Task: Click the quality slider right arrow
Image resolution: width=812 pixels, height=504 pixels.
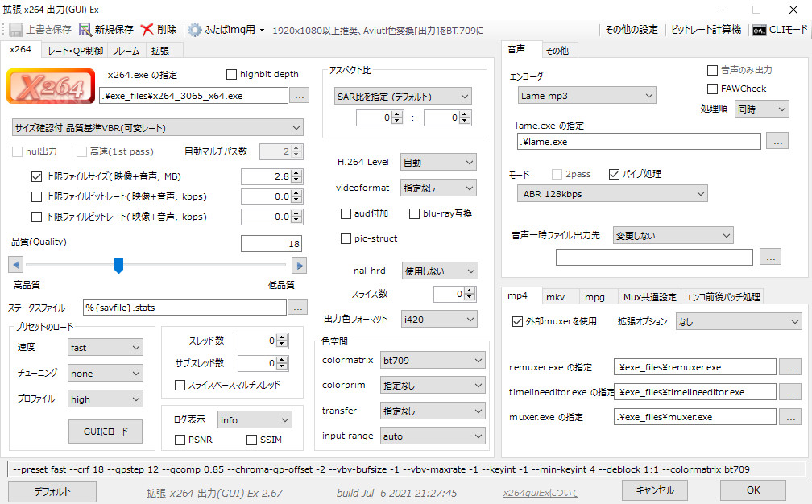Action: (299, 265)
